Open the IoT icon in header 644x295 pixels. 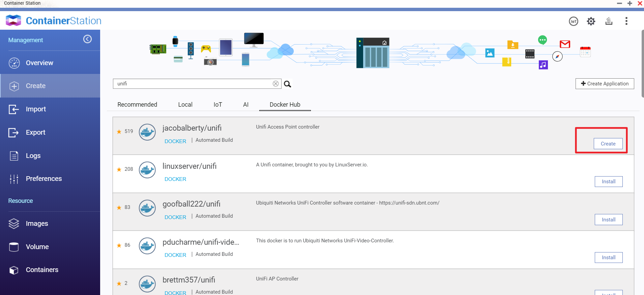click(573, 21)
